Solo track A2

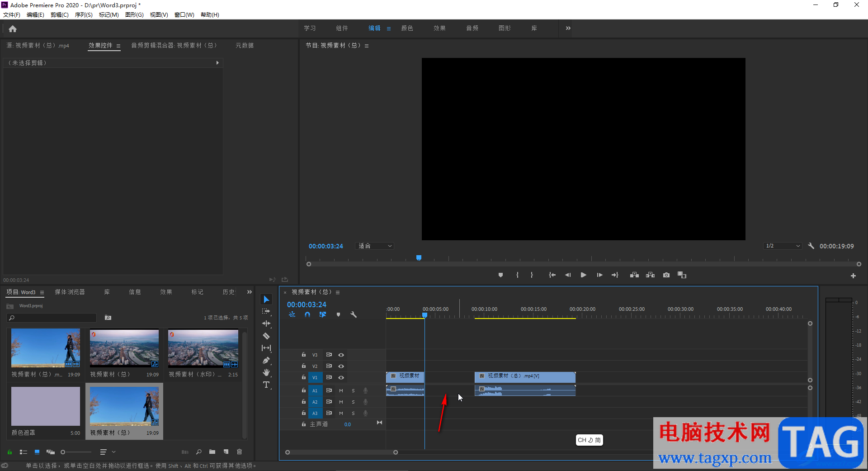(353, 402)
